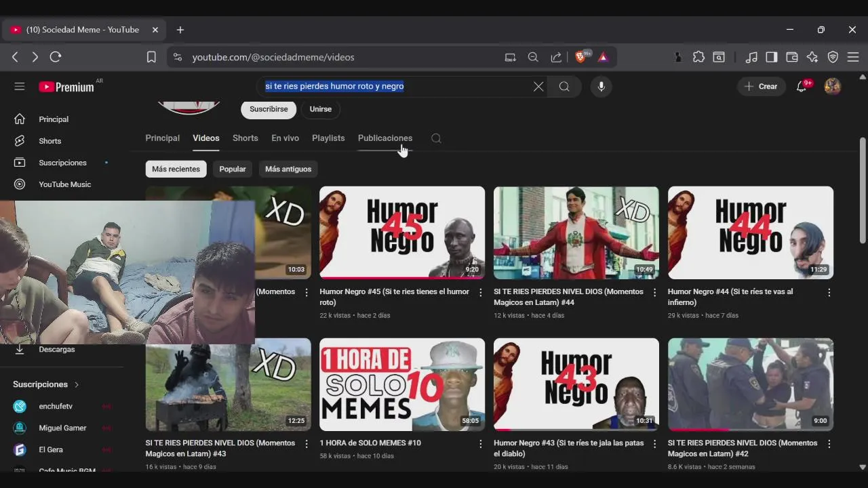Image resolution: width=868 pixels, height=488 pixels.
Task: Bookmark this page
Action: [x=151, y=57]
